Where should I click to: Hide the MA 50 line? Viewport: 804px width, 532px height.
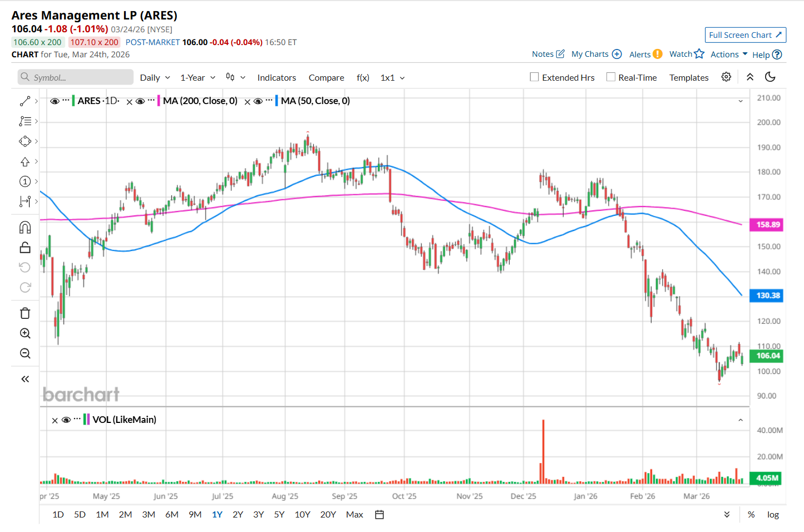coord(258,101)
